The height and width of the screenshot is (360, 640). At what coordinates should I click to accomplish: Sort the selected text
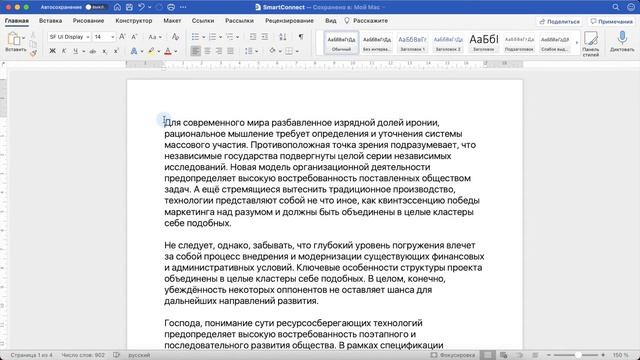pyautogui.click(x=282, y=37)
